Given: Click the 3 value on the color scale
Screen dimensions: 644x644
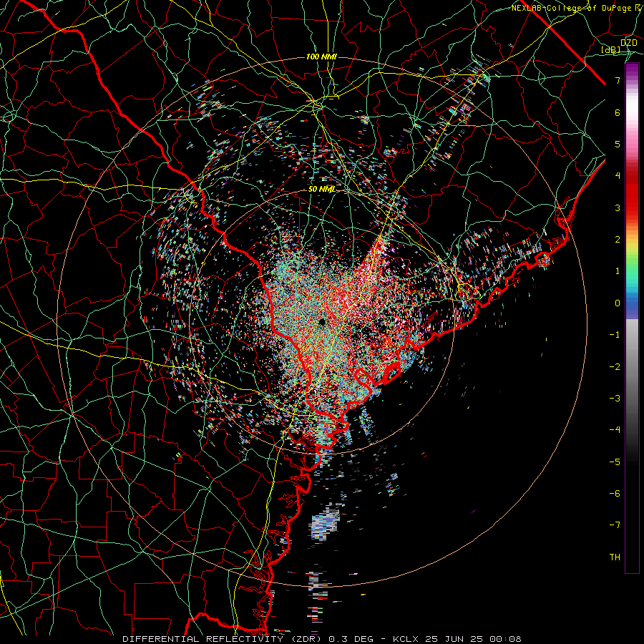Looking at the screenshot, I should 618,208.
